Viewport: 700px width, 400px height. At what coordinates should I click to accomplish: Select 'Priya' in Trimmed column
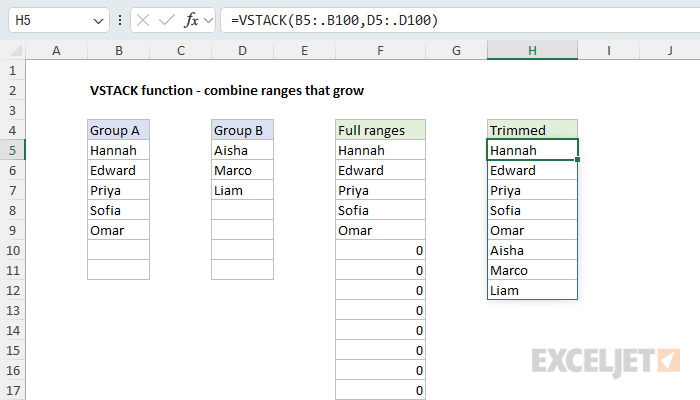[x=532, y=191]
